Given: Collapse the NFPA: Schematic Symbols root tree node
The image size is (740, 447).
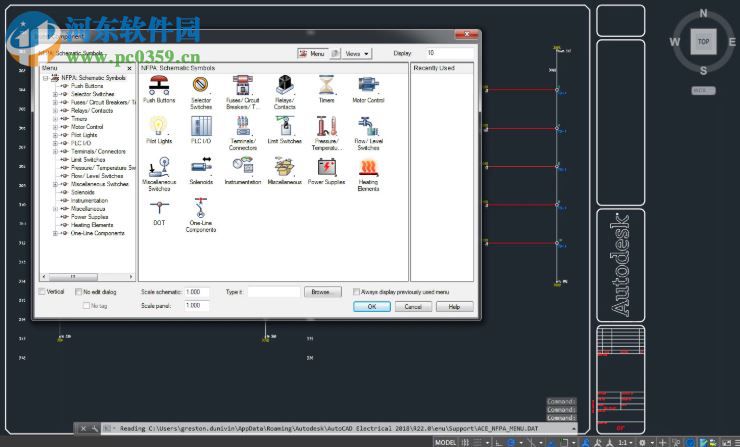Looking at the screenshot, I should click(x=45, y=78).
